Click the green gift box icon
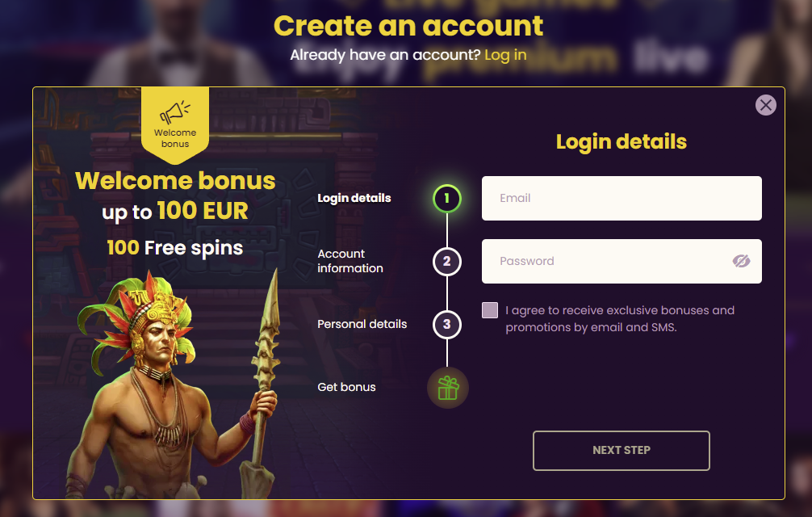The height and width of the screenshot is (517, 812). pyautogui.click(x=448, y=388)
